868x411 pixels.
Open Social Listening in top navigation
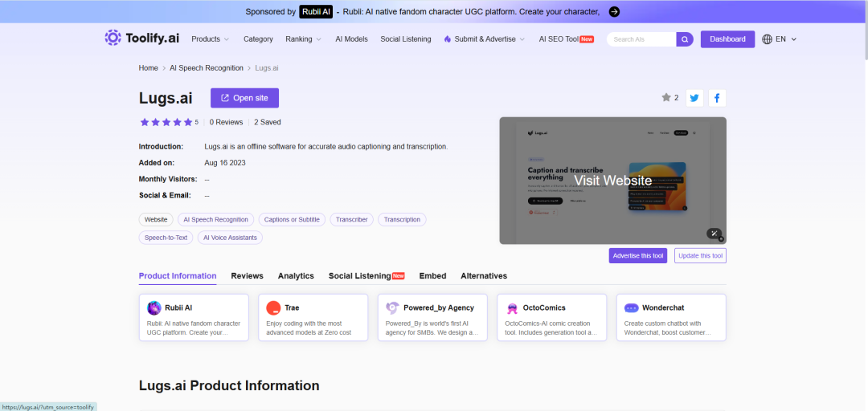pos(406,39)
